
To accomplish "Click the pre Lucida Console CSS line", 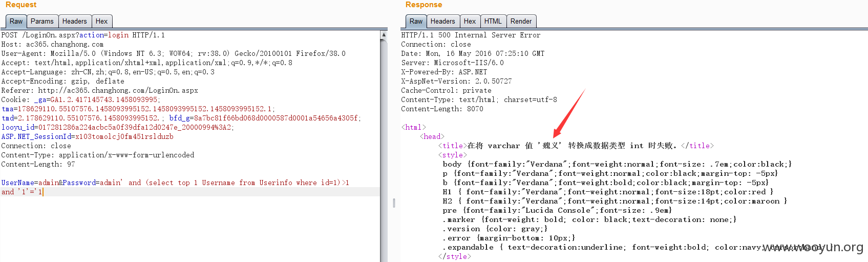I will click(557, 210).
